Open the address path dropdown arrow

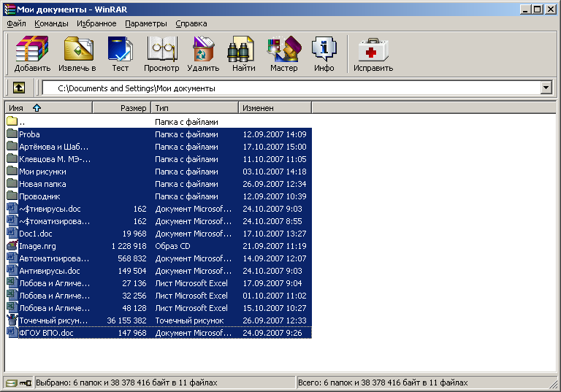(546, 88)
